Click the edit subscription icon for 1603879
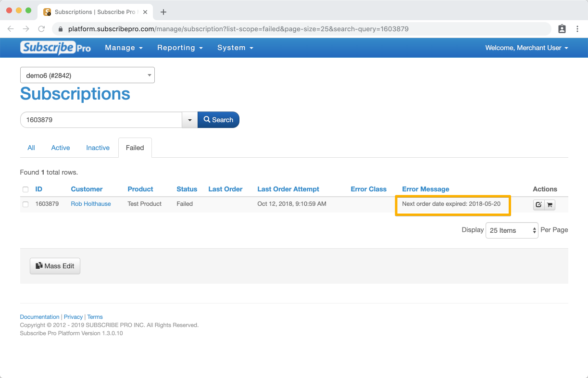The image size is (588, 378). pyautogui.click(x=538, y=205)
